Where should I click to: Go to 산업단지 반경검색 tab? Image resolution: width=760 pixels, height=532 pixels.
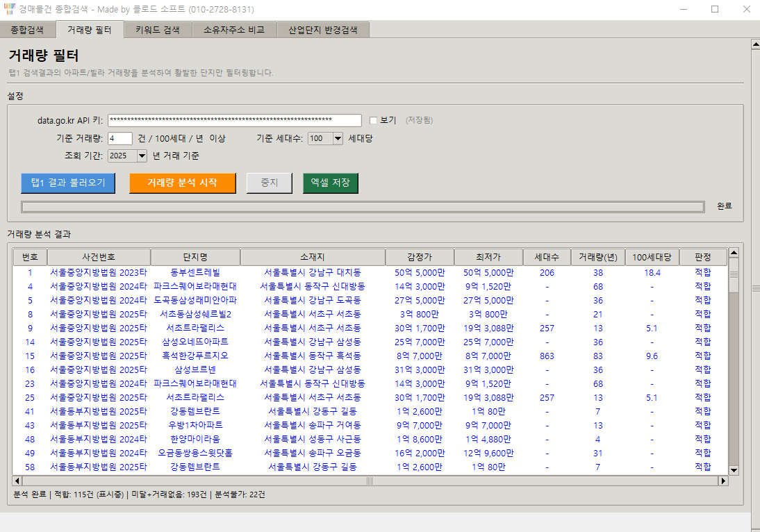point(322,30)
